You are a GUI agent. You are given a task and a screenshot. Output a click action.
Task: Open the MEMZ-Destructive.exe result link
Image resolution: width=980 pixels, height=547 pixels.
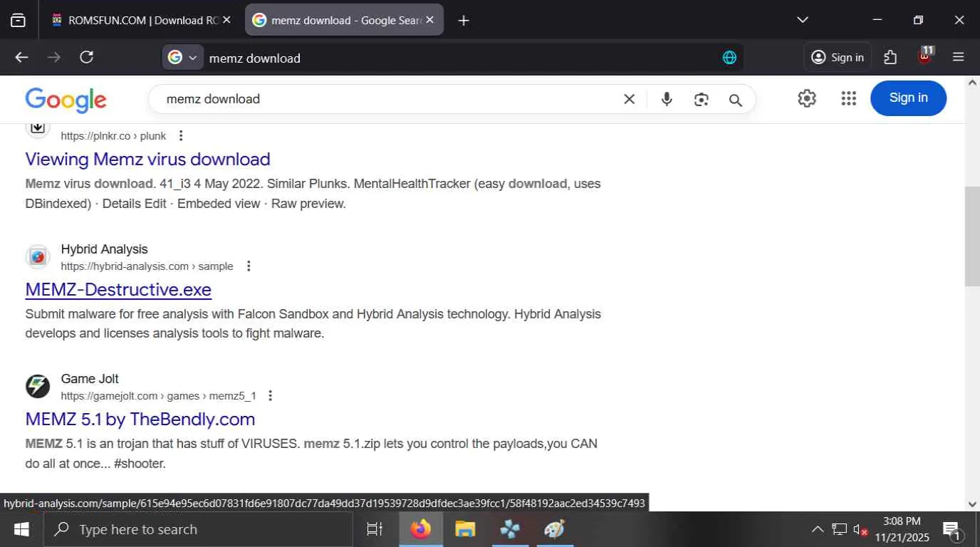pyautogui.click(x=118, y=289)
